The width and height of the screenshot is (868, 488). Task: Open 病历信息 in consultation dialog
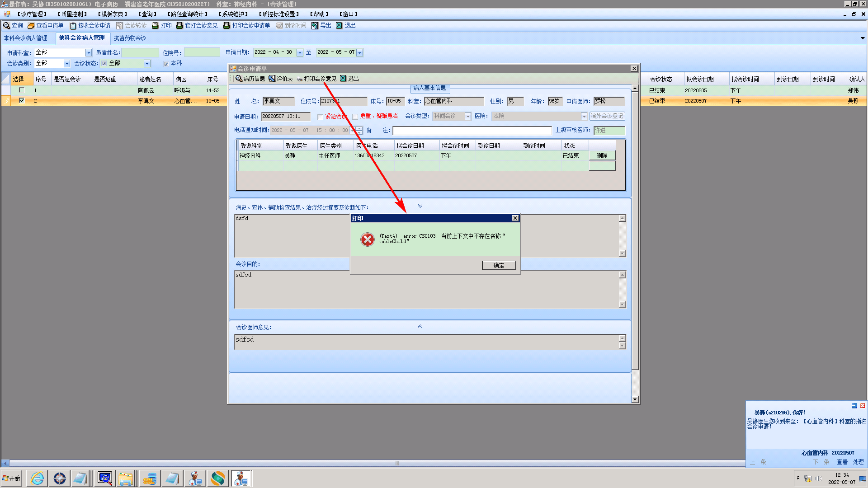(x=250, y=79)
